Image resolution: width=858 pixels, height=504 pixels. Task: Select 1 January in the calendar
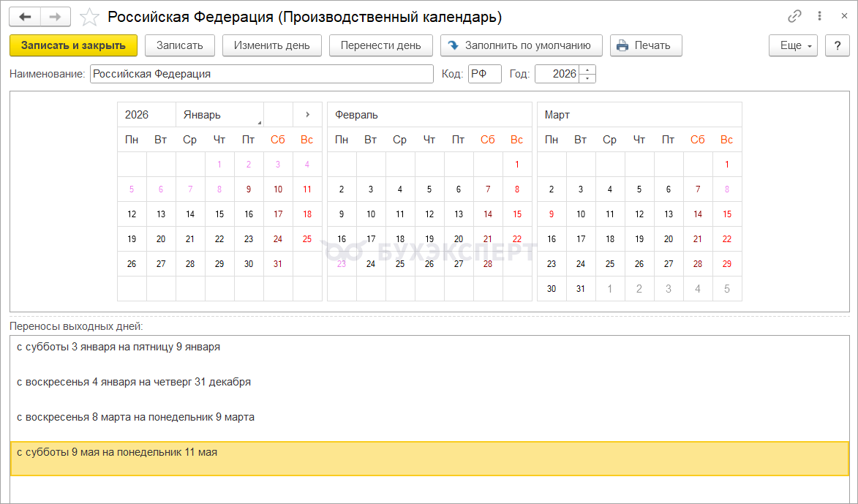219,164
